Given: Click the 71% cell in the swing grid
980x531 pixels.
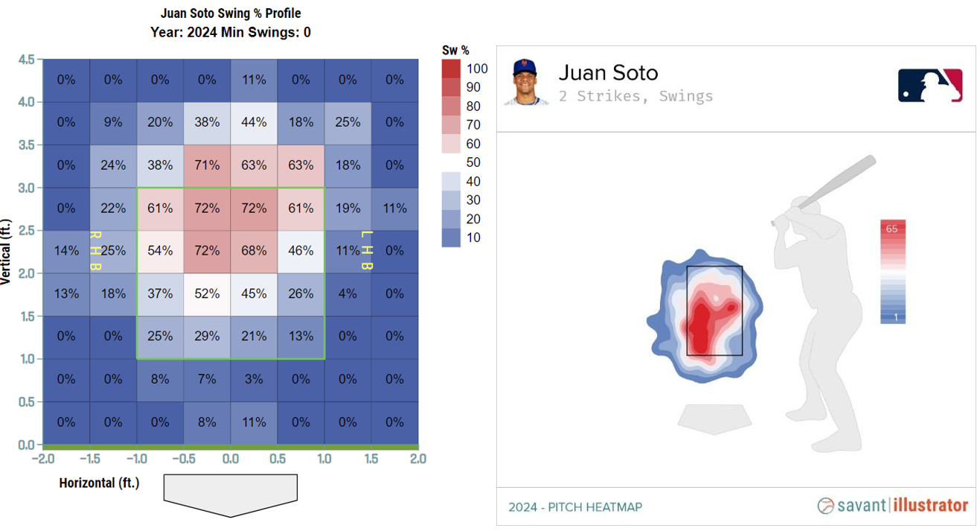Looking at the screenshot, I should (207, 165).
